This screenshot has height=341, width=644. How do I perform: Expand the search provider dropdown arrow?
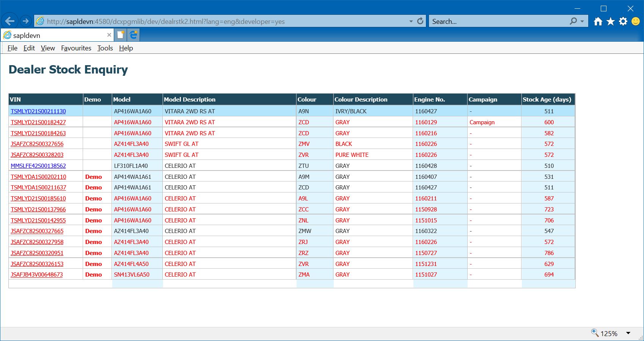tap(582, 22)
